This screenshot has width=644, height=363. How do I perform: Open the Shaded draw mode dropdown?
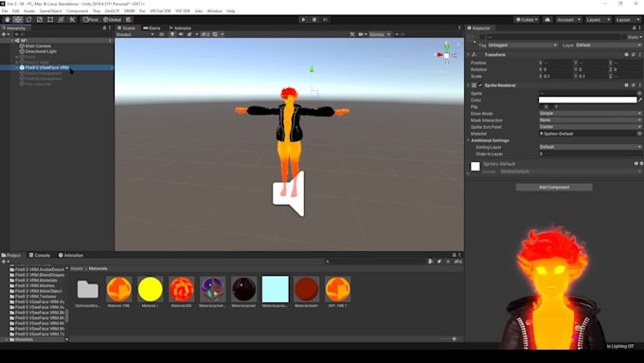(x=134, y=34)
